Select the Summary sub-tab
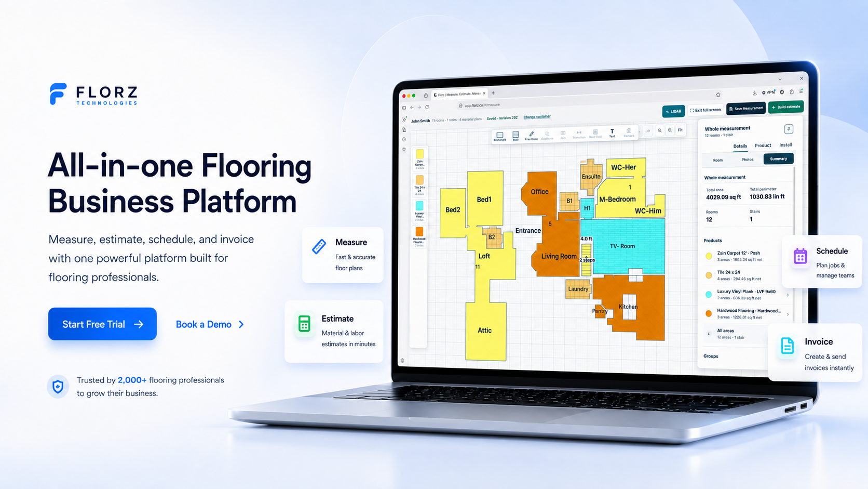The height and width of the screenshot is (489, 868). click(x=778, y=159)
